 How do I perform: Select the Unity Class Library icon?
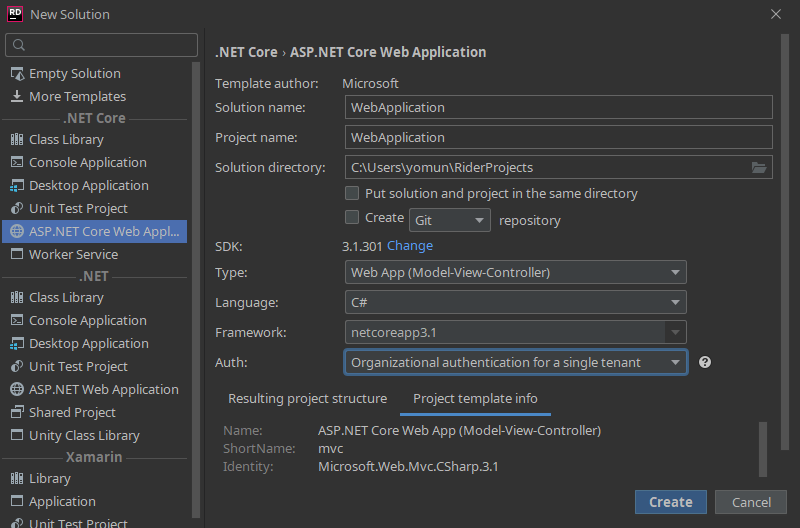[x=17, y=435]
